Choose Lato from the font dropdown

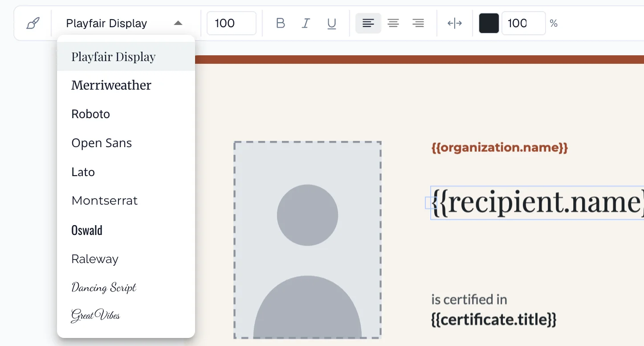(126, 172)
